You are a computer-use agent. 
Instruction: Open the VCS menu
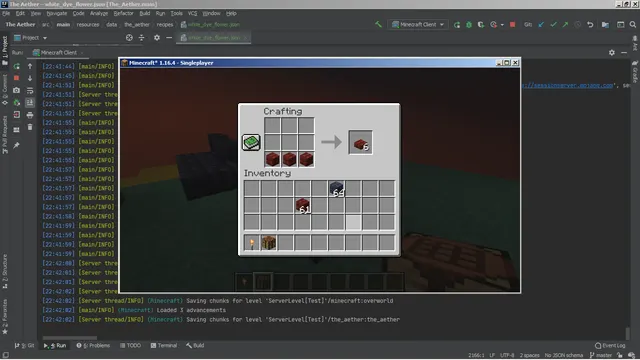coord(192,13)
